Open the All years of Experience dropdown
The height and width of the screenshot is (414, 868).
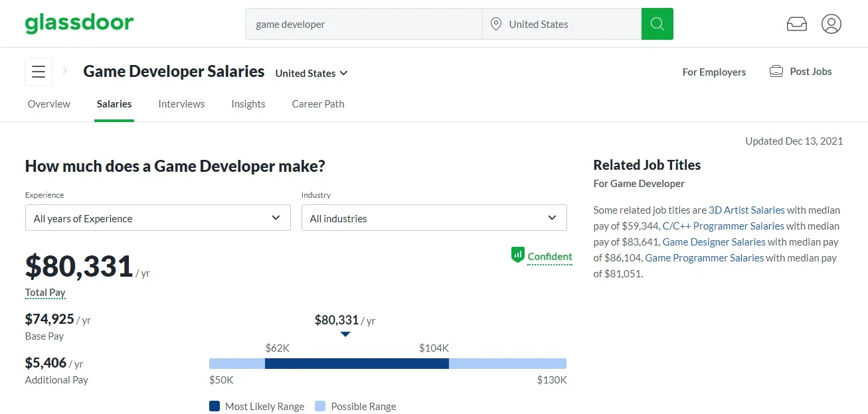[157, 218]
